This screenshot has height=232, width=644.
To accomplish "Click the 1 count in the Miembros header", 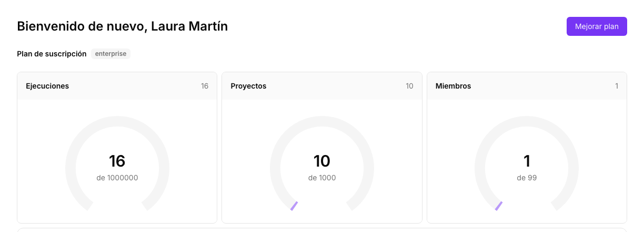I will (617, 86).
